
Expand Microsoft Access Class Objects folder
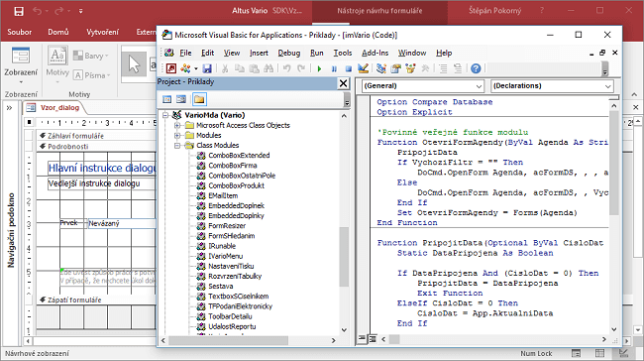[x=177, y=125]
